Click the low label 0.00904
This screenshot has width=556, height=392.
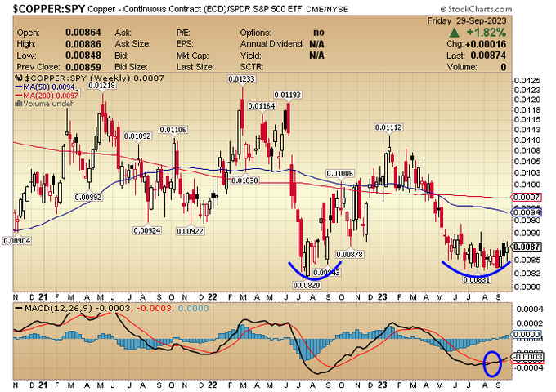click(17, 241)
